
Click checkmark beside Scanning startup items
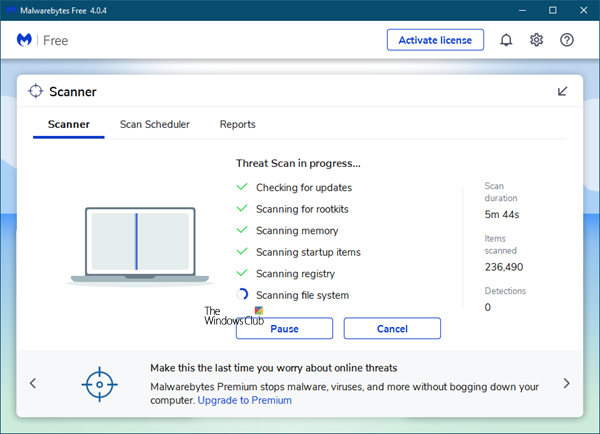tap(242, 251)
